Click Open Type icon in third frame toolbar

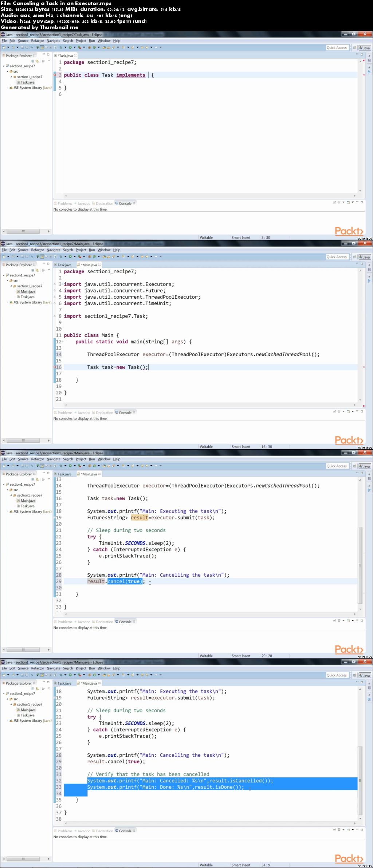click(104, 466)
